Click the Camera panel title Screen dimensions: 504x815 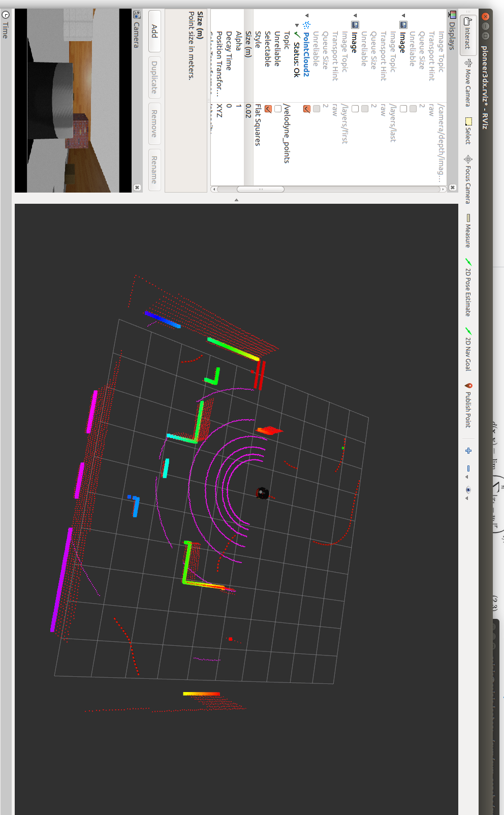[137, 35]
